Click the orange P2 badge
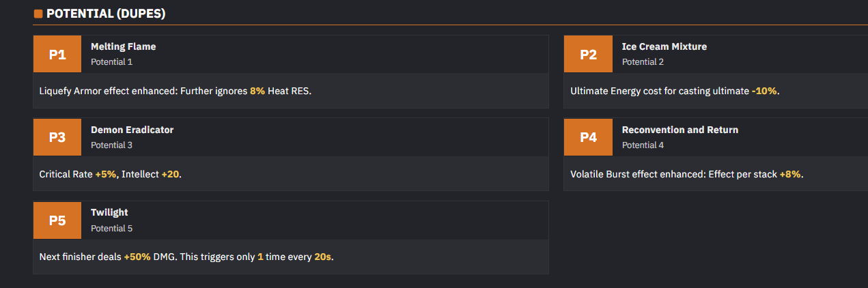This screenshot has width=868, height=288. tap(588, 55)
